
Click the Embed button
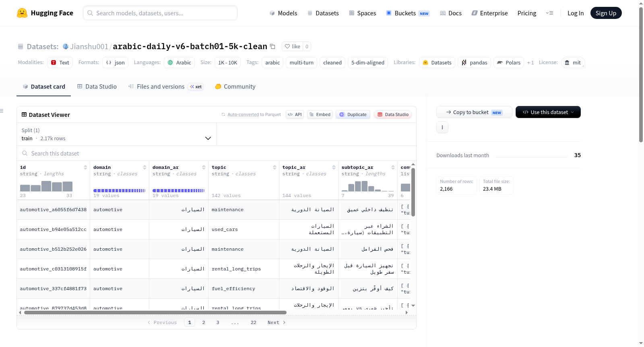(320, 114)
